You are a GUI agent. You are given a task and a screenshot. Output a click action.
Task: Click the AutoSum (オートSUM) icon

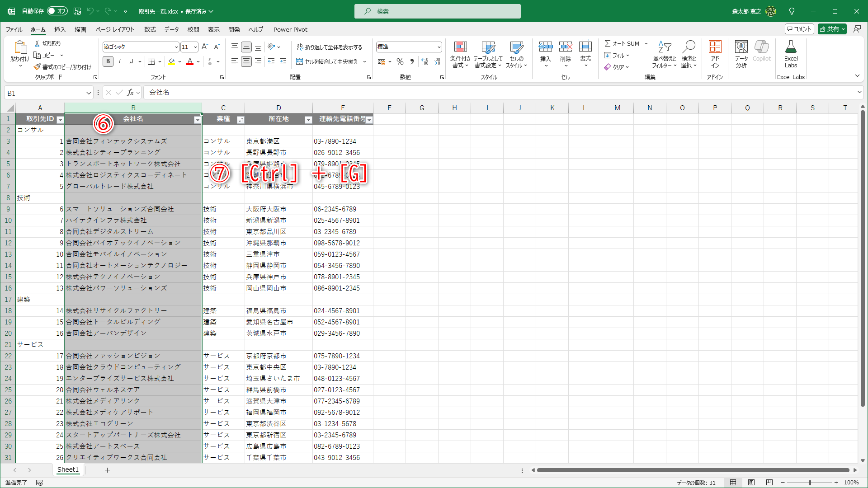coord(609,43)
